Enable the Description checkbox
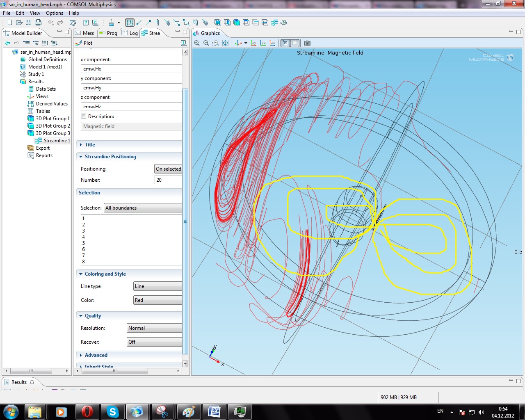This screenshot has width=525, height=420. (x=84, y=116)
